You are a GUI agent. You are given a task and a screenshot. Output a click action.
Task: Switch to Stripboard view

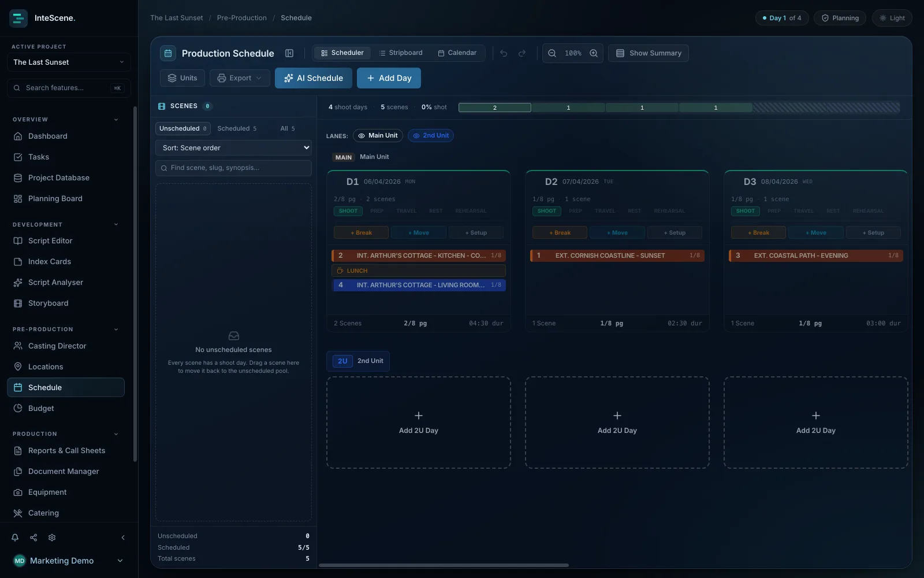pos(401,53)
